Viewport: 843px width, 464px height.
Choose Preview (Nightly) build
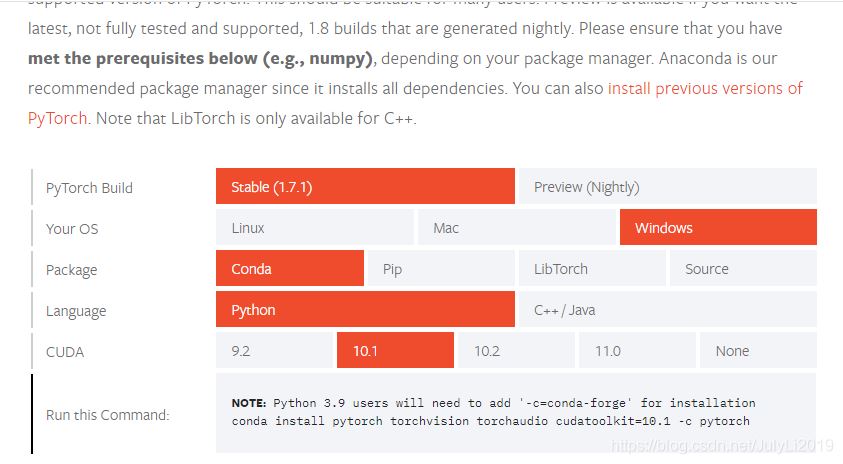click(666, 187)
